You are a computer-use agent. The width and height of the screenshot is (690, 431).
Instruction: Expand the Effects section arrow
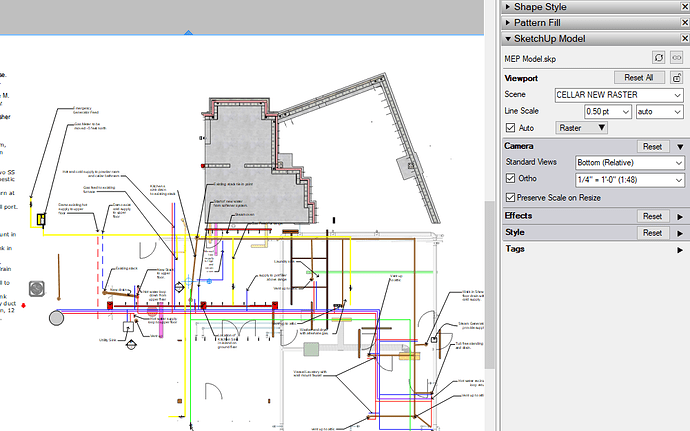680,217
